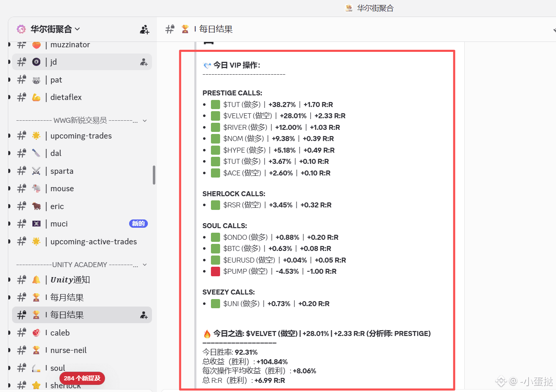The width and height of the screenshot is (556, 392).
Task: Click the SHERLOCK CALLS heading
Action: point(234,194)
